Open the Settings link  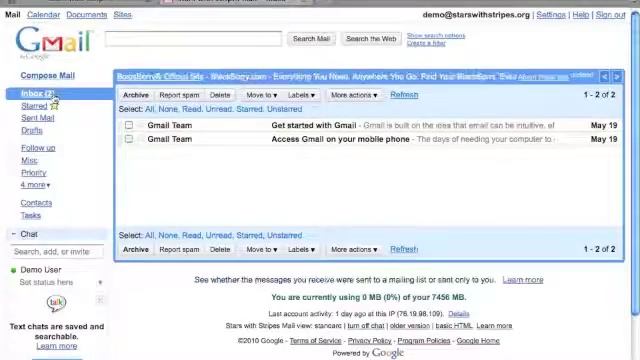tap(551, 15)
